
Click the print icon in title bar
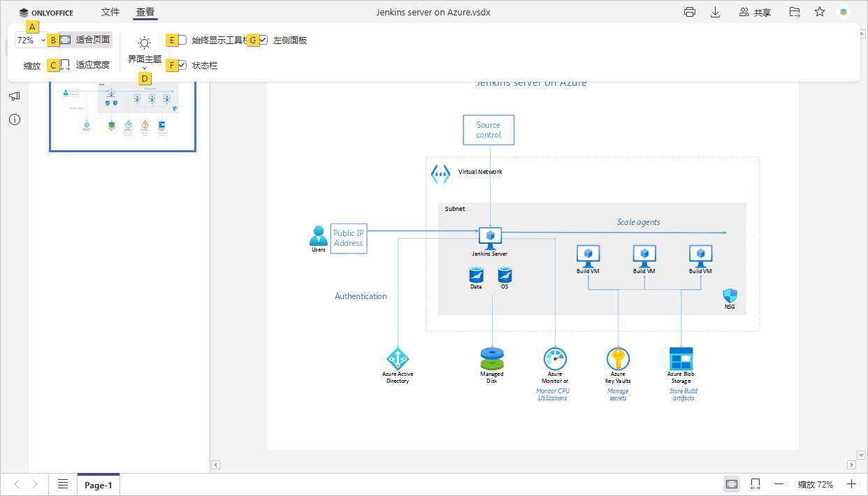point(690,12)
